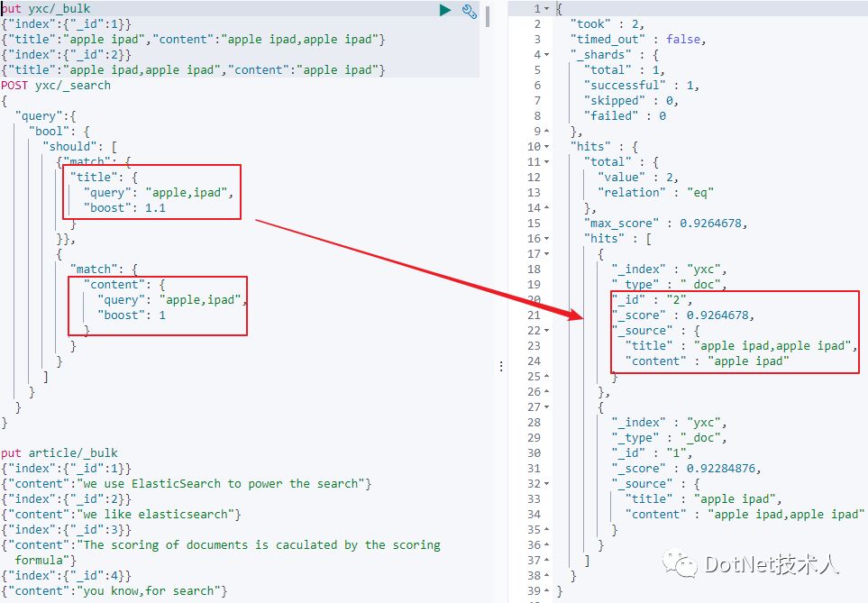Image resolution: width=868 pixels, height=603 pixels.
Task: Click the three-dot pane resize handle
Action: pyautogui.click(x=501, y=367)
